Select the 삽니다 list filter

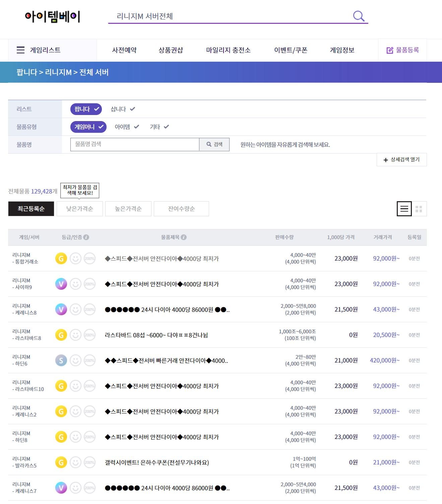tap(123, 109)
